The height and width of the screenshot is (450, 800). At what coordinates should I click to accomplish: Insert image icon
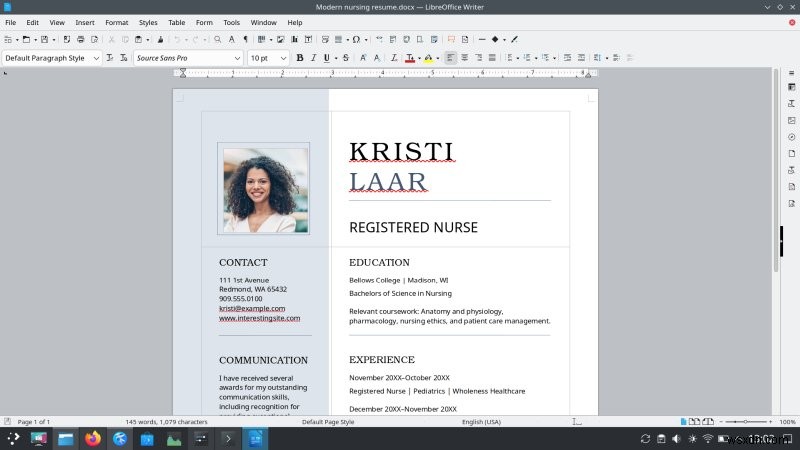pos(281,39)
